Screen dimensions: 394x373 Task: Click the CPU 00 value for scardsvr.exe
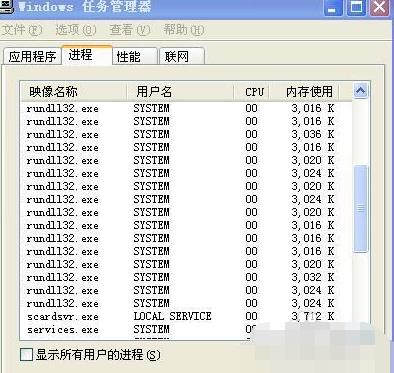(251, 316)
